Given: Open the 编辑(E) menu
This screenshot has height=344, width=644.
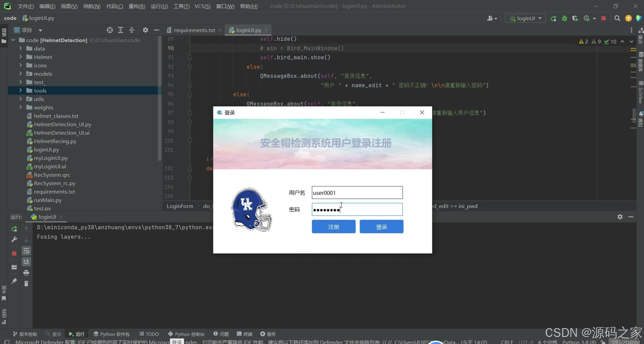Looking at the screenshot, I should 47,6.
